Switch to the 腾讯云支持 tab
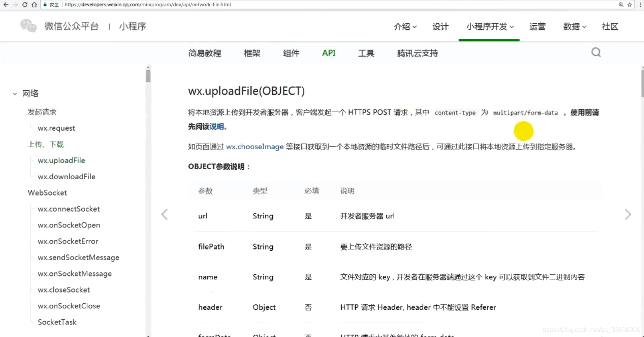Screen dimensions: 644x337 (x=417, y=53)
